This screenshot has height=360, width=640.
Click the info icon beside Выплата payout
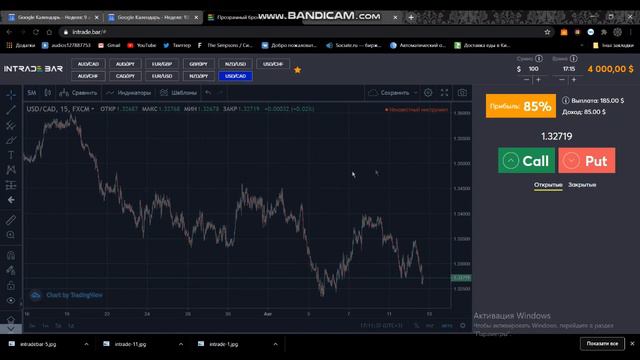tap(565, 100)
